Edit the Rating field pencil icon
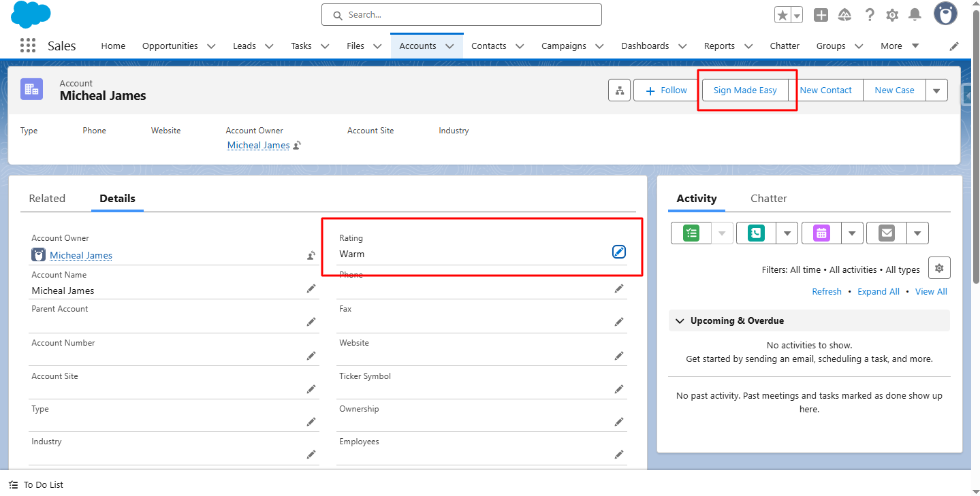Viewport: 980px width, 496px height. pos(618,252)
